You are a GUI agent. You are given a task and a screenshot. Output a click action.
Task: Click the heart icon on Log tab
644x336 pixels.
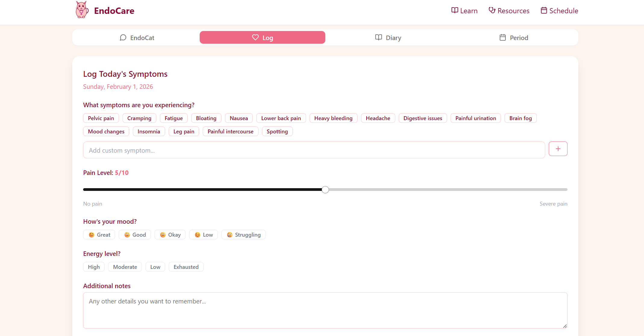(x=255, y=38)
